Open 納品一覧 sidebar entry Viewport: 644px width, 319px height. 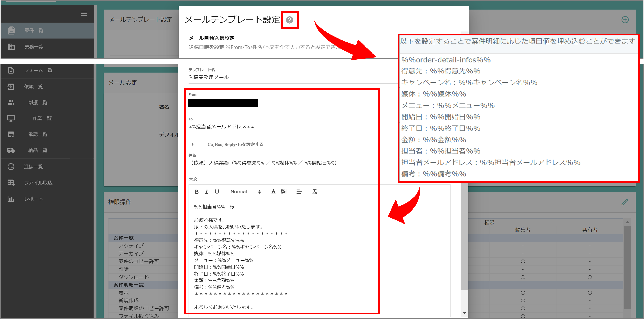[38, 150]
